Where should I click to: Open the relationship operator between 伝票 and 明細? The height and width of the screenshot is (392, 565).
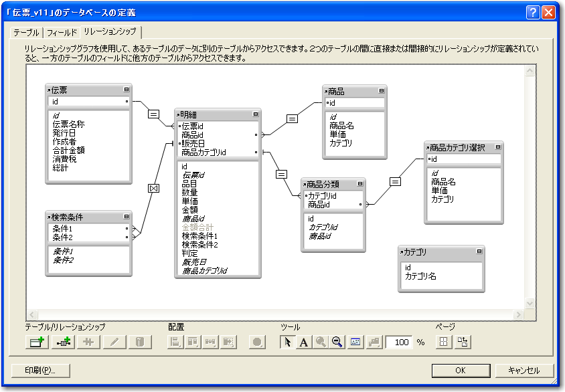tap(153, 114)
